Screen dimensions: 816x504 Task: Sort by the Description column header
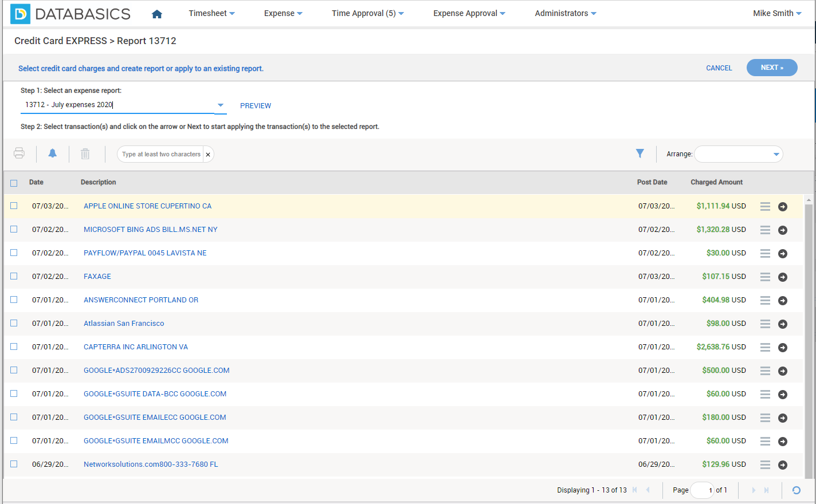click(99, 182)
